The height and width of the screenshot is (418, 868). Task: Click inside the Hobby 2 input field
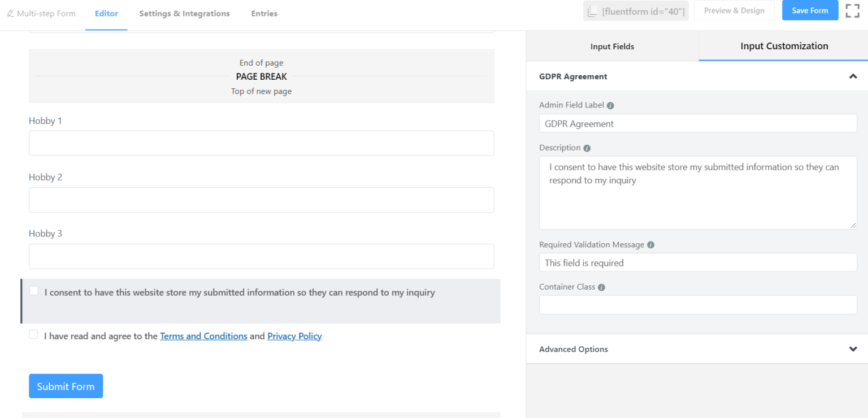pyautogui.click(x=261, y=200)
